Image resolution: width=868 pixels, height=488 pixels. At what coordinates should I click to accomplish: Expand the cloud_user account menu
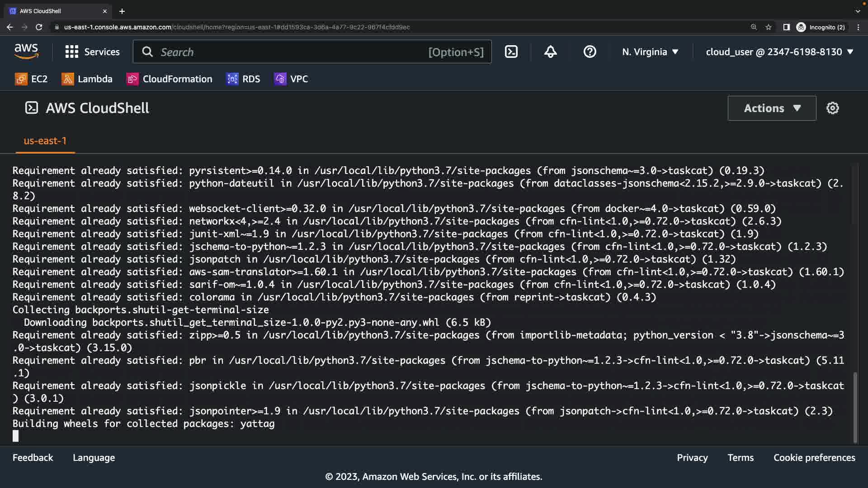(779, 52)
